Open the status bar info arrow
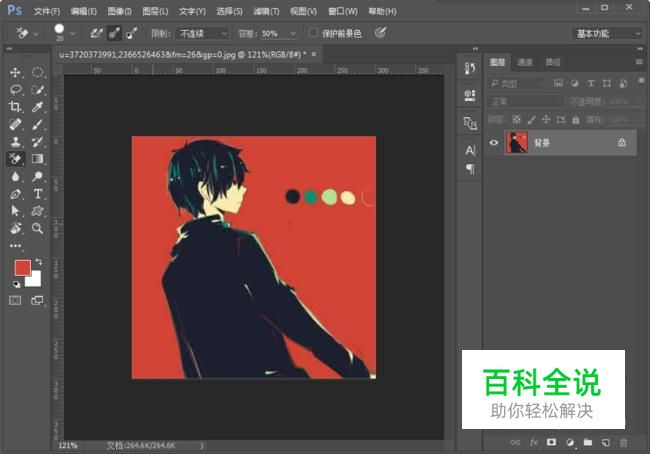The width and height of the screenshot is (650, 454). 201,446
